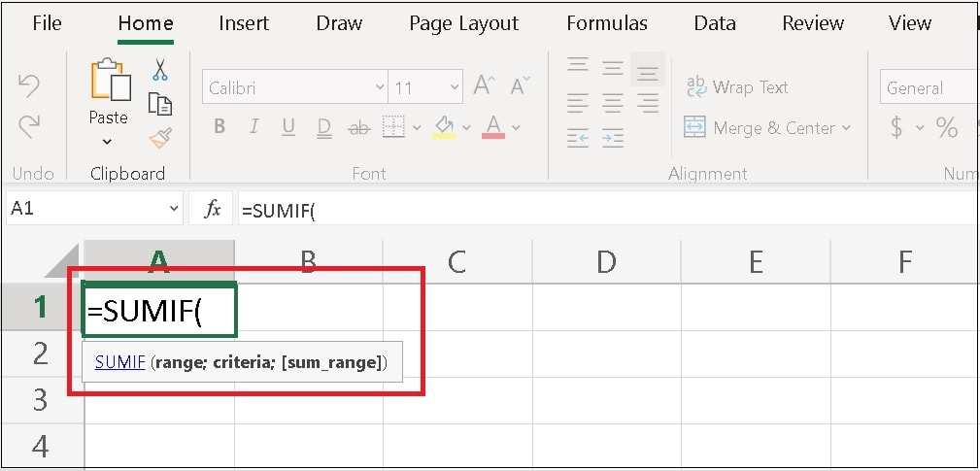Image resolution: width=980 pixels, height=471 pixels.
Task: Switch to the Formulas tab
Action: click(x=607, y=23)
